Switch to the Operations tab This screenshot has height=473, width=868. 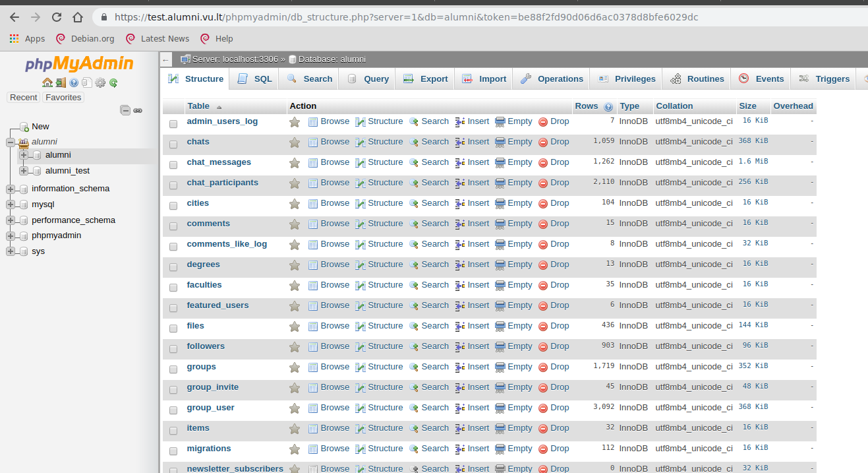pyautogui.click(x=552, y=79)
